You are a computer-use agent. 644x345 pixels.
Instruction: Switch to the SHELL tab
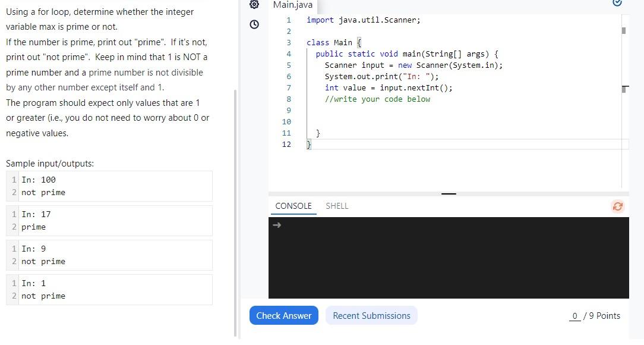337,206
